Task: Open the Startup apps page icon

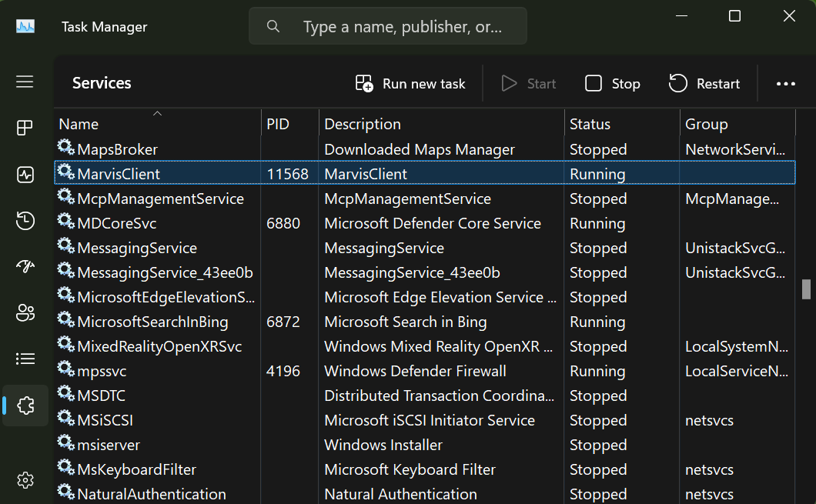Action: (25, 266)
